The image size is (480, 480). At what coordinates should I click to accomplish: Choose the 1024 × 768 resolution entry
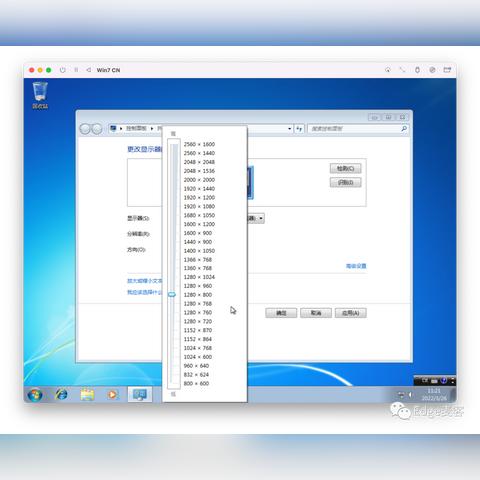[x=198, y=348]
